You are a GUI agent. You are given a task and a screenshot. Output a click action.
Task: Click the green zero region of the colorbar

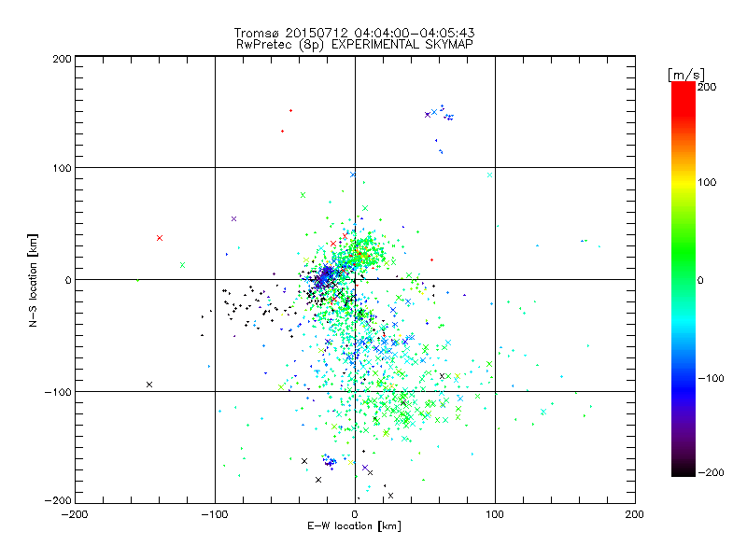[684, 279]
